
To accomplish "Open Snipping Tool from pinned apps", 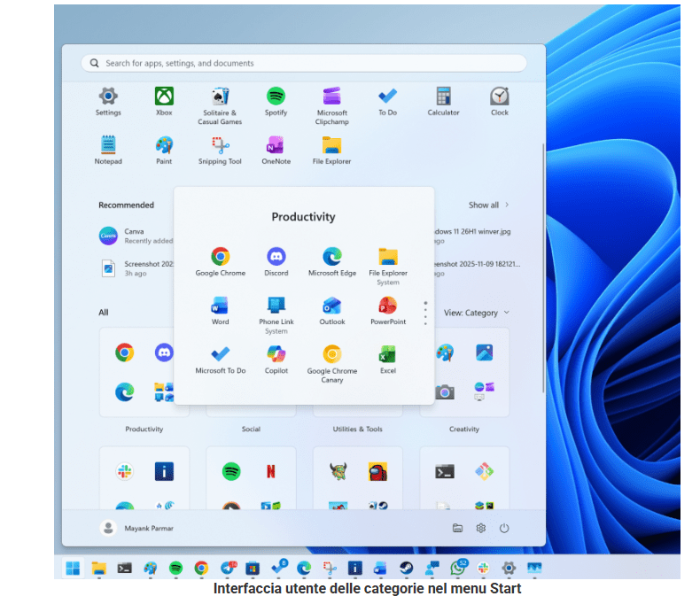I will click(220, 145).
